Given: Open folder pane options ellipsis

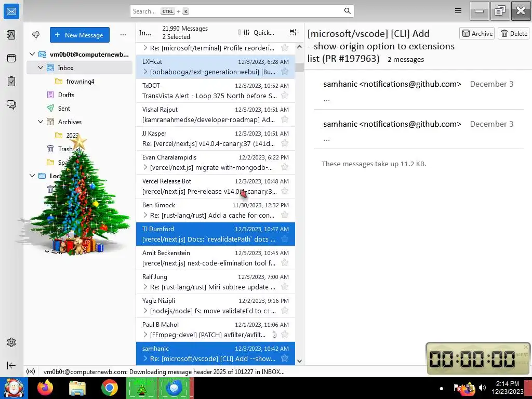Looking at the screenshot, I should pyautogui.click(x=123, y=35).
